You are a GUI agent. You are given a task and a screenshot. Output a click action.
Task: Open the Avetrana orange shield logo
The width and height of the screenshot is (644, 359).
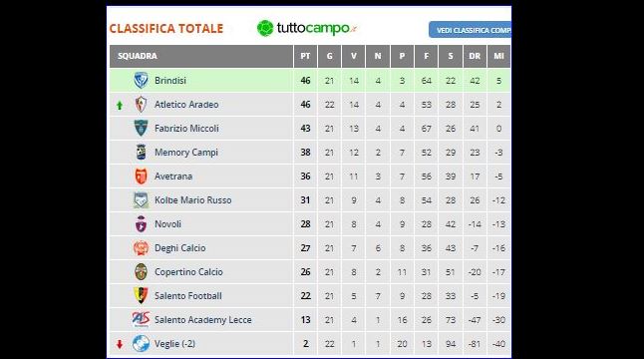tap(141, 177)
